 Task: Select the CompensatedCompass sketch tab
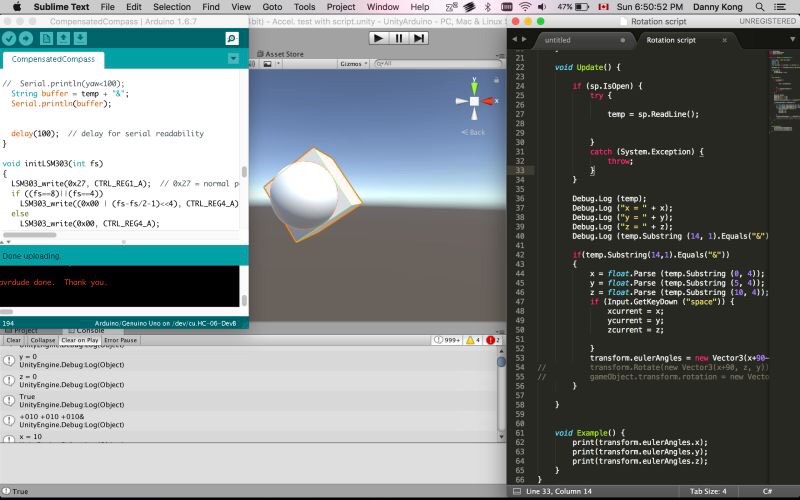53,59
